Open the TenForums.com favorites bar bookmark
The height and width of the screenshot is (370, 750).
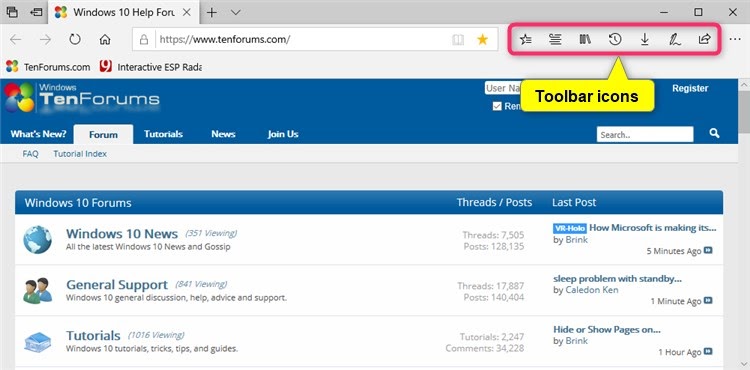[48, 67]
